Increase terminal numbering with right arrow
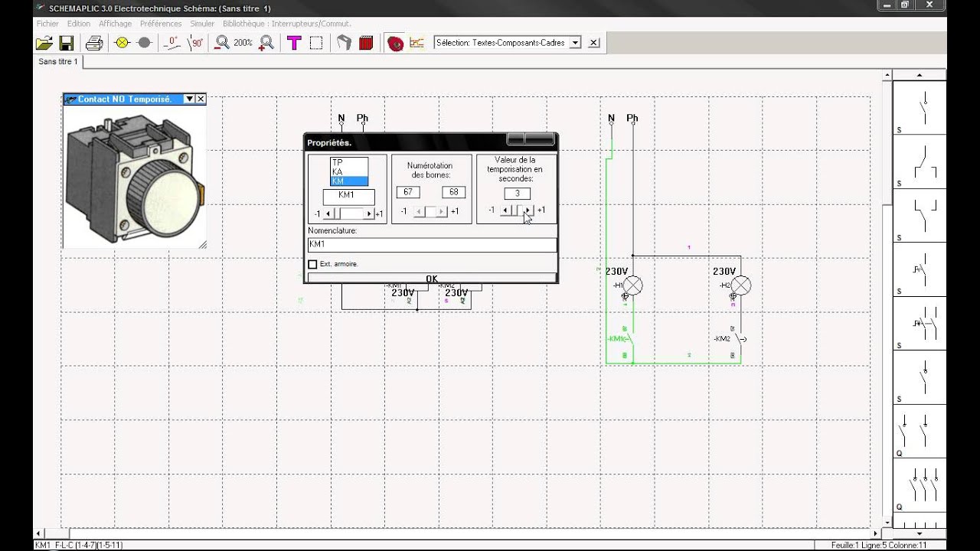This screenshot has height=551, width=980. click(x=442, y=211)
